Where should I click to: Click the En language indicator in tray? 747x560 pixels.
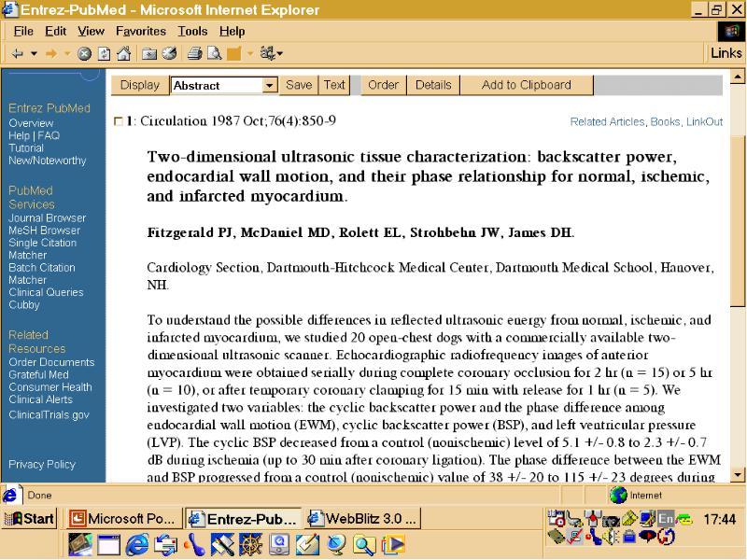click(x=666, y=519)
